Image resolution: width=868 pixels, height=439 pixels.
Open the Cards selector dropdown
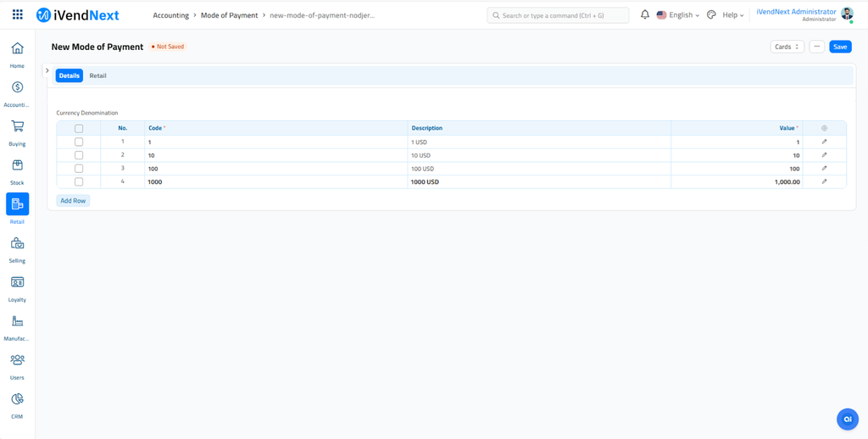click(787, 47)
